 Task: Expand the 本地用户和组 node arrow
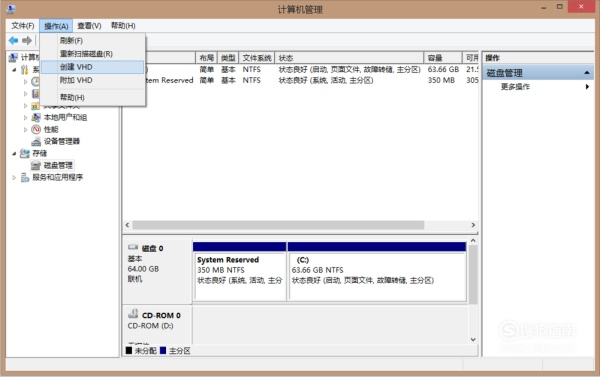tap(26, 118)
